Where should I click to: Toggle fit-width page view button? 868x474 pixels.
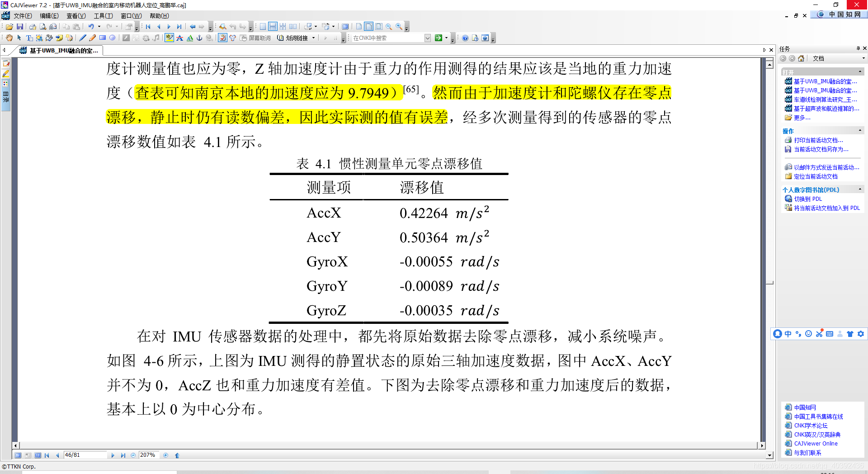coord(369,27)
